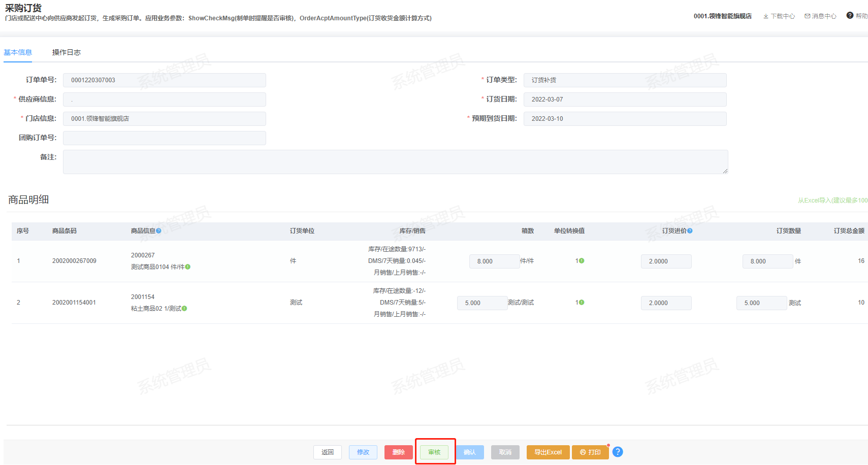The height and width of the screenshot is (465, 868).
Task: Go back using the 返回 button
Action: [327, 452]
